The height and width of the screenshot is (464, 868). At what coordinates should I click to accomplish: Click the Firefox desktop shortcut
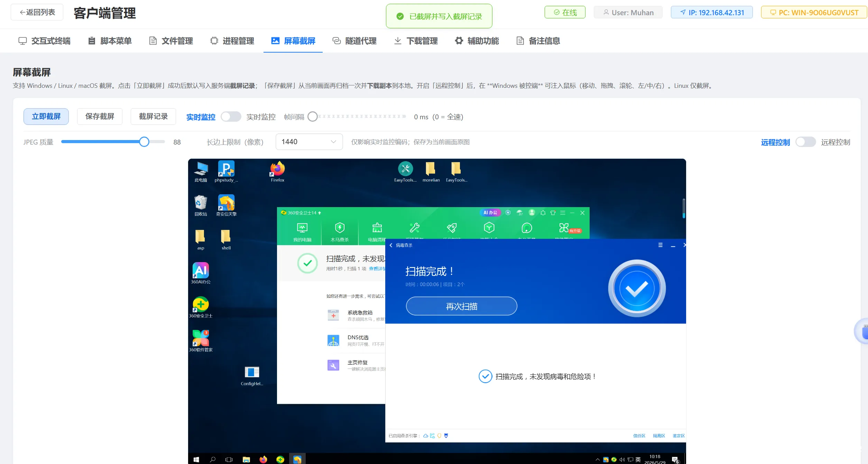click(277, 171)
